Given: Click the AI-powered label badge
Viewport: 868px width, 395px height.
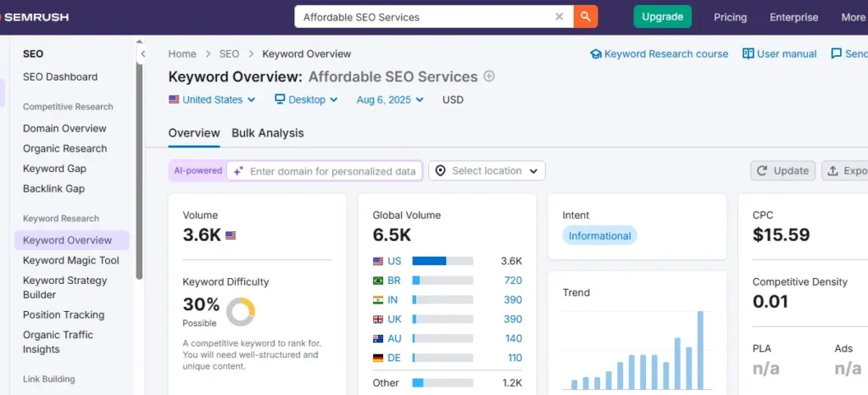Looking at the screenshot, I should pyautogui.click(x=198, y=170).
